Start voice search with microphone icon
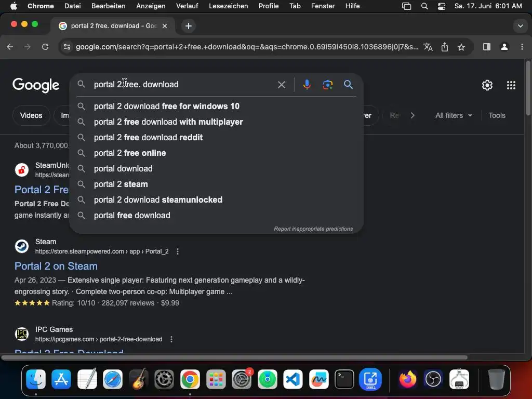Screen dimensions: 532x399 [x=307, y=85]
